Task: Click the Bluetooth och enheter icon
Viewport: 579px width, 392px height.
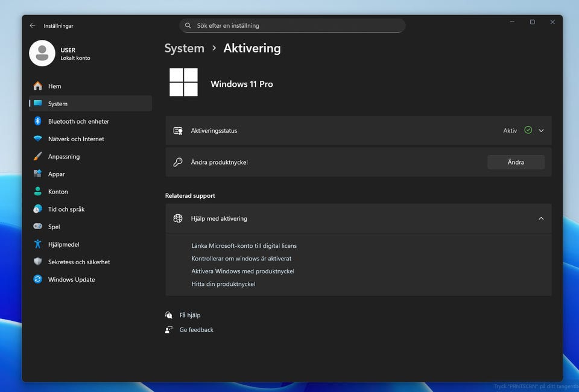Action: (38, 121)
